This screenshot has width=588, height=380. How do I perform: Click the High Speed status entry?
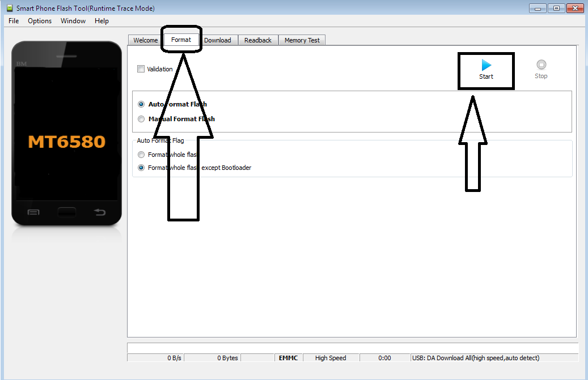[331, 358]
